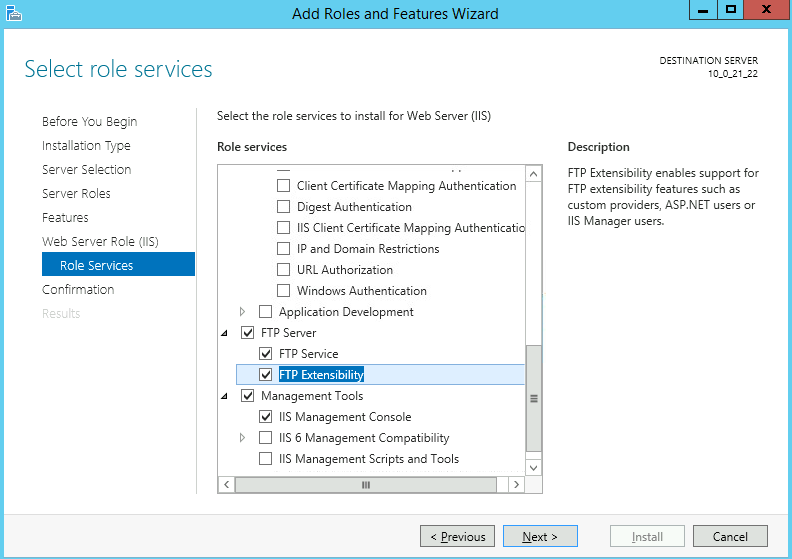Expand IIS 6 Management Compatibility node

(x=242, y=438)
